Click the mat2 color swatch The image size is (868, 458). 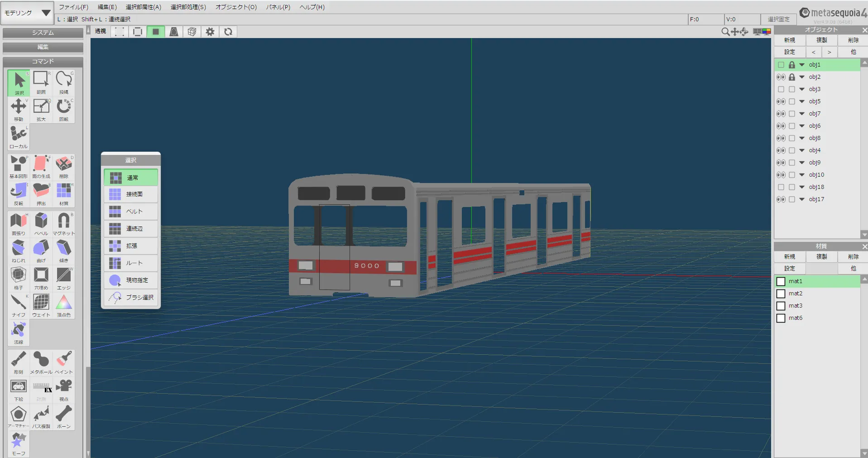781,294
